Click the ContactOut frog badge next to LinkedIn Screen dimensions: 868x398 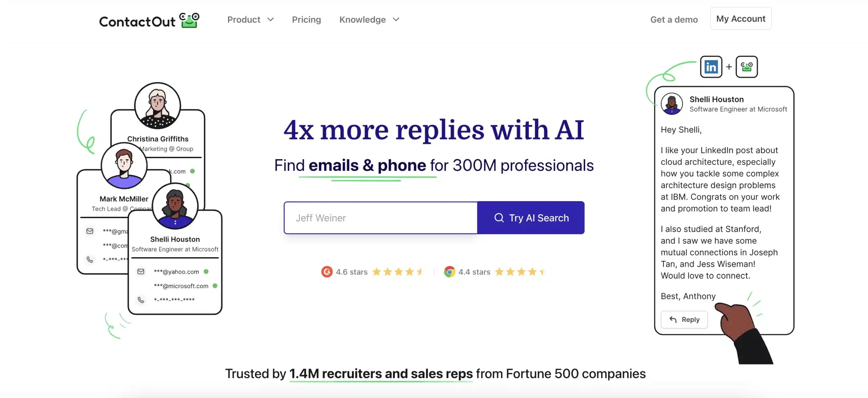click(747, 67)
